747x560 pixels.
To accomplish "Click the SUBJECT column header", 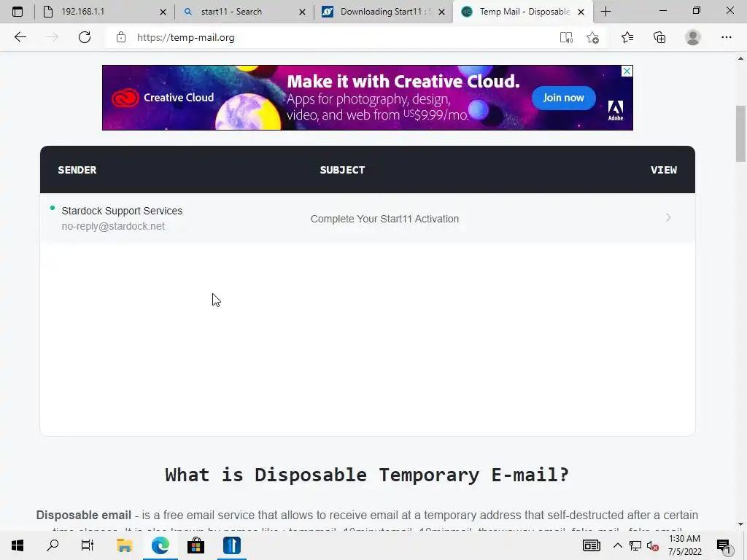I will coord(342,170).
